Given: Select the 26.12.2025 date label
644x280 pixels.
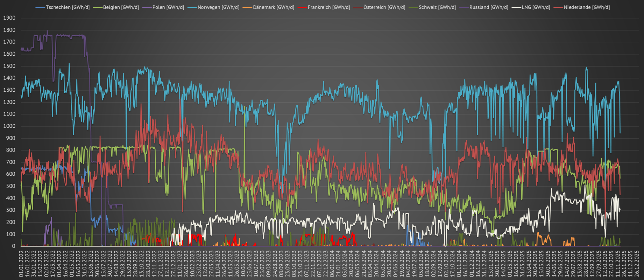Looking at the screenshot, I should 636,263.
